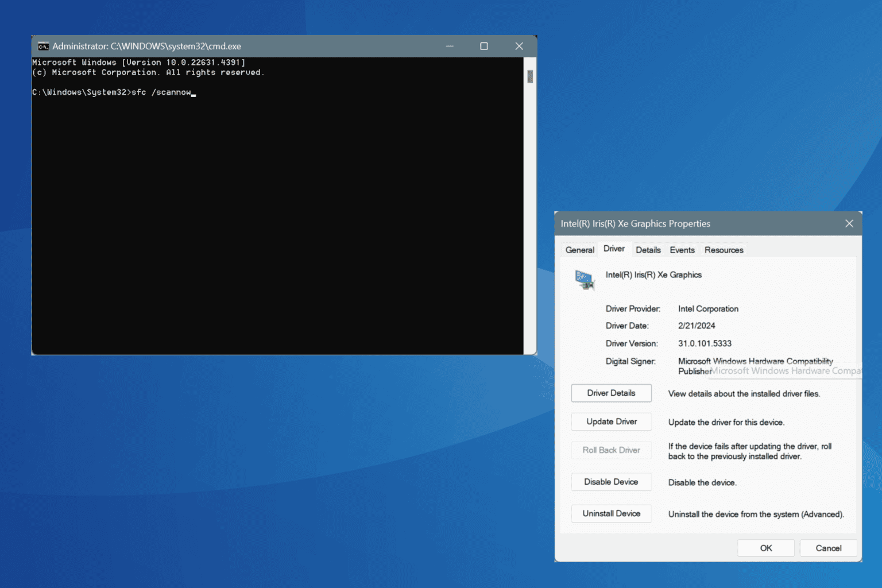This screenshot has height=588, width=882.
Task: Click the 'View details about the installed driver files' text
Action: tap(744, 393)
